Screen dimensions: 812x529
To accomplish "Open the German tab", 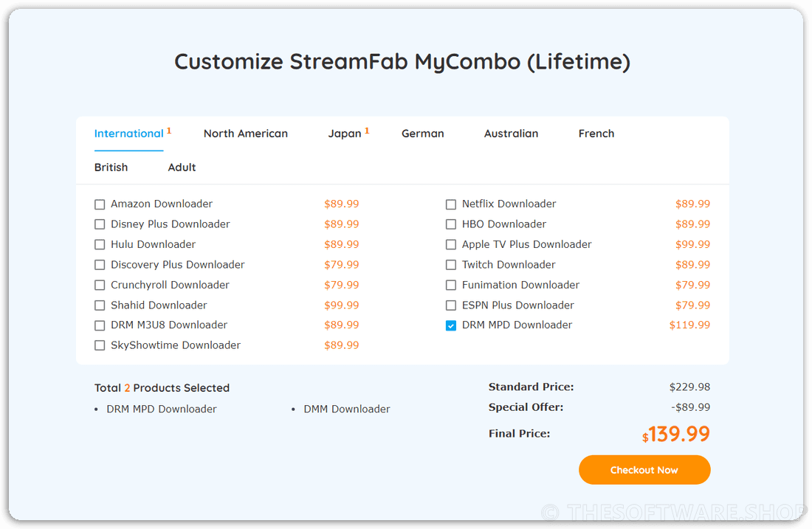I will pos(422,134).
